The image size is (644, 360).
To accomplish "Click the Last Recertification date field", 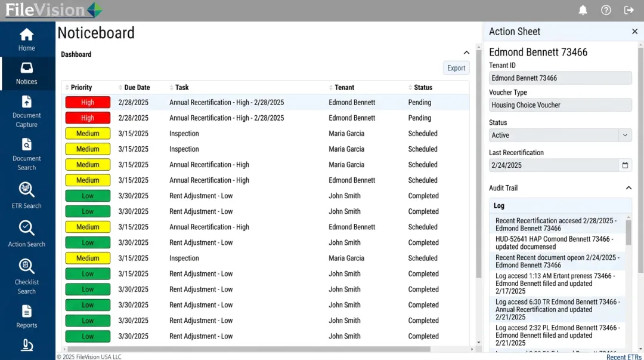I will pyautogui.click(x=553, y=165).
